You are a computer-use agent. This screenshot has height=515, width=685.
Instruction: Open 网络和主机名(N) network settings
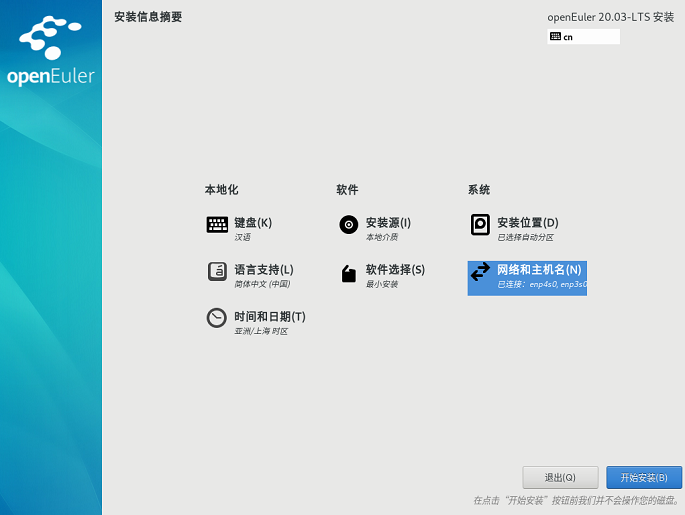click(539, 270)
